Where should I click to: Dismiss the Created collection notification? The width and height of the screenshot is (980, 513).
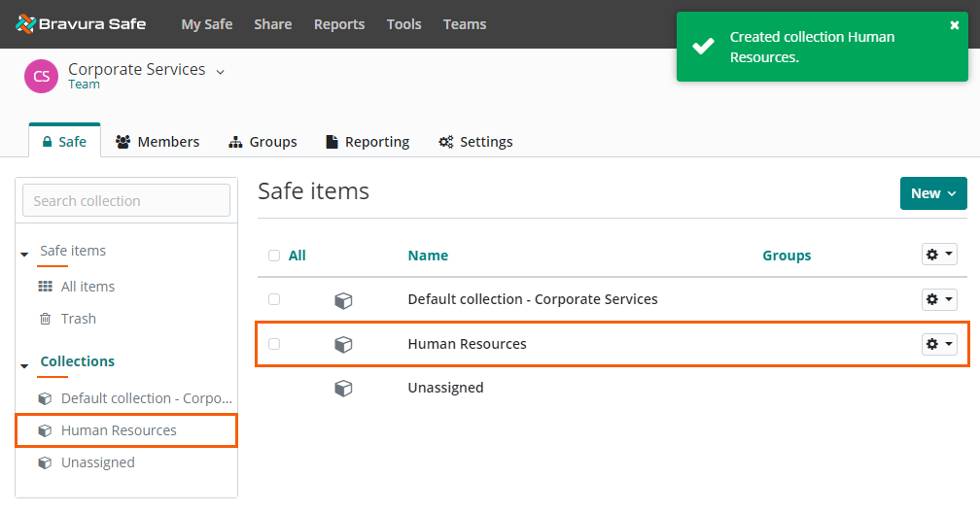(955, 25)
